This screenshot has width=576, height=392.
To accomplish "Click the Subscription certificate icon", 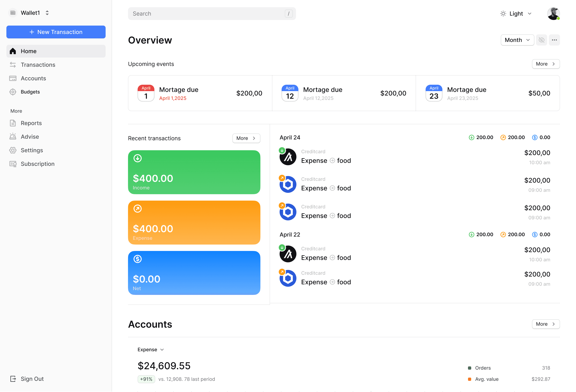I will click(13, 164).
